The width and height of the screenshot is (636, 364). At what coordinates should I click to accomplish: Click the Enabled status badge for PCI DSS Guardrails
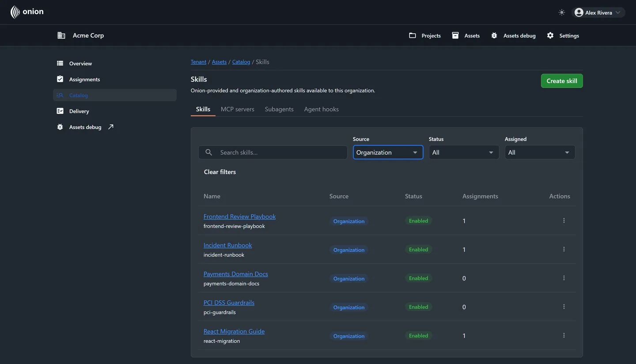pos(418,307)
